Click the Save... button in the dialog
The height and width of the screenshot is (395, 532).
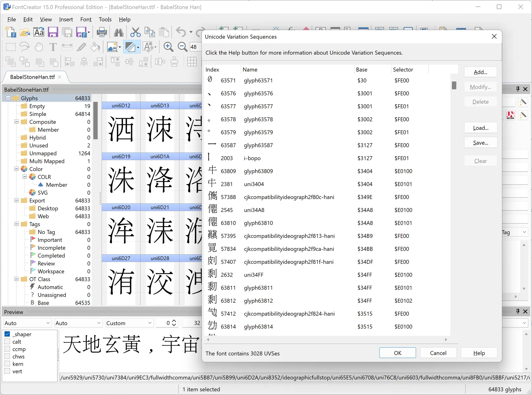pos(480,143)
